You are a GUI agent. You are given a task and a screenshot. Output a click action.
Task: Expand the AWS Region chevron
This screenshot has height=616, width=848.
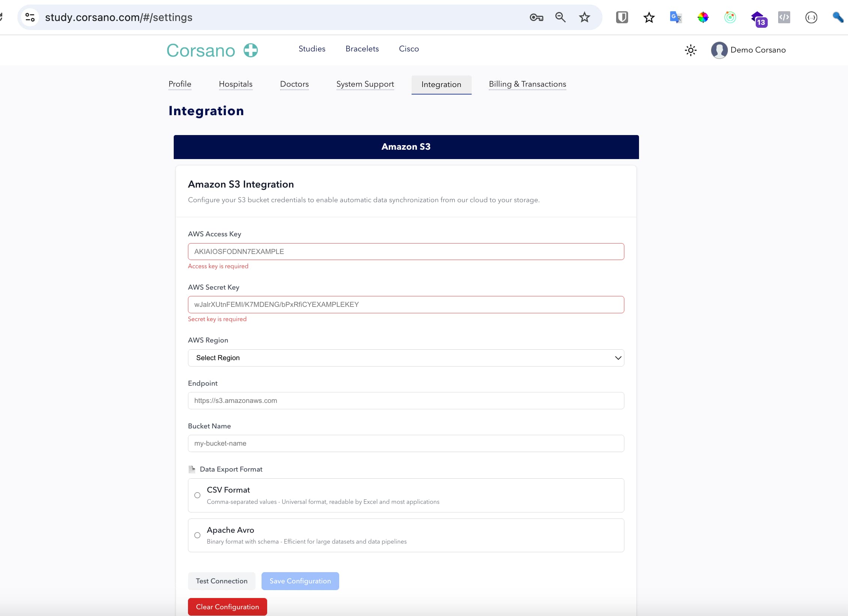(x=618, y=358)
